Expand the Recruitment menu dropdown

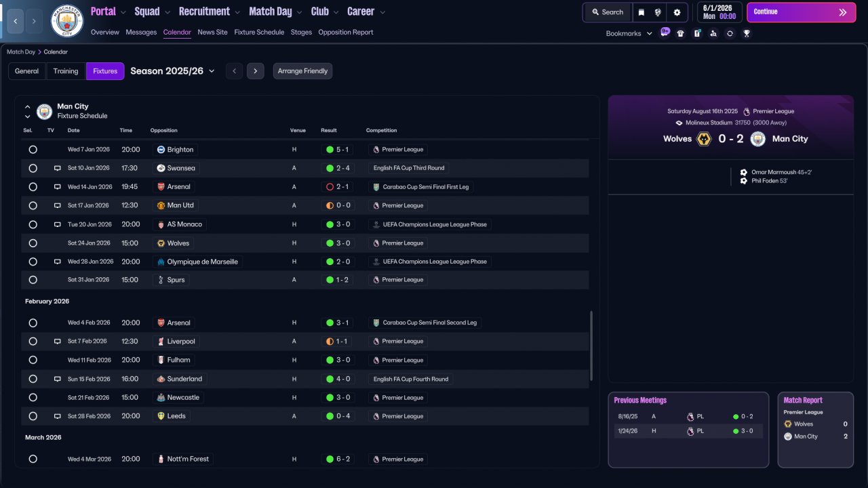pos(237,12)
